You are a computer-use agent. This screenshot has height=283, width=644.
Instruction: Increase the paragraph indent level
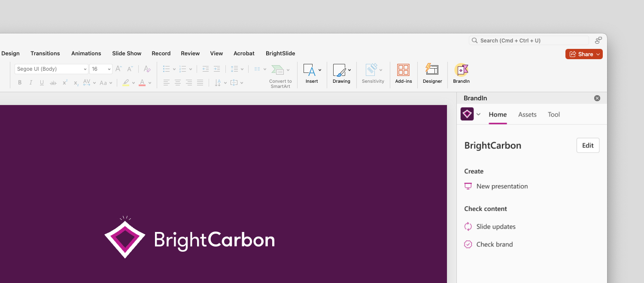[217, 69]
